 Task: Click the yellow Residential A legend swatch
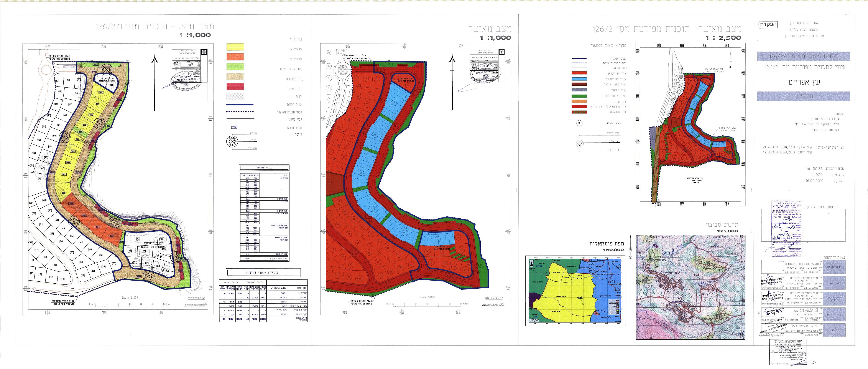[x=235, y=47]
